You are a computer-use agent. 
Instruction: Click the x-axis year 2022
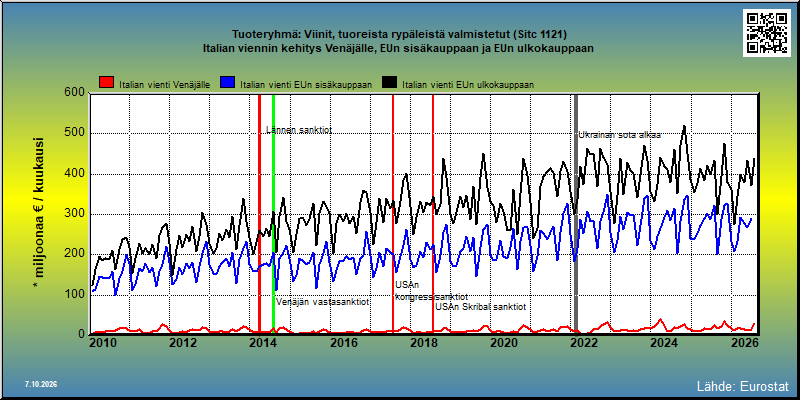coord(583,342)
